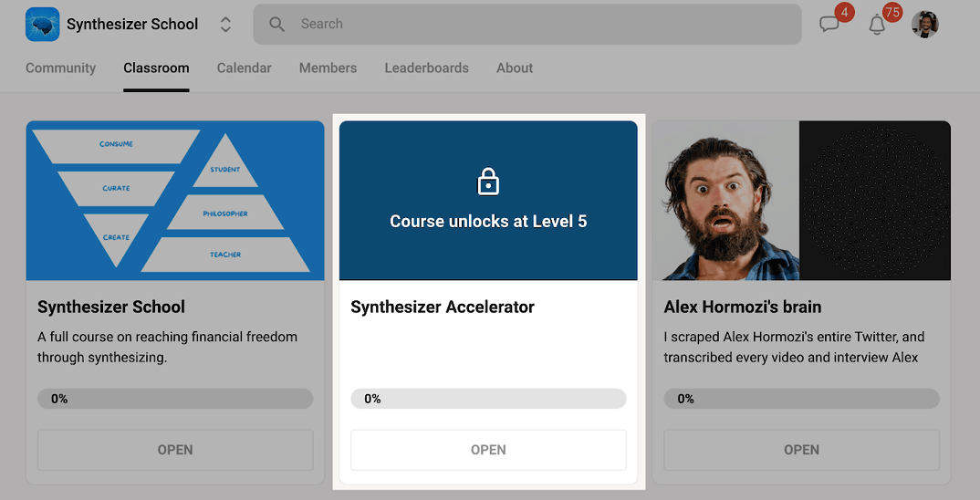Click the lock icon on locked course
Image resolution: width=980 pixels, height=500 pixels.
[x=488, y=182]
